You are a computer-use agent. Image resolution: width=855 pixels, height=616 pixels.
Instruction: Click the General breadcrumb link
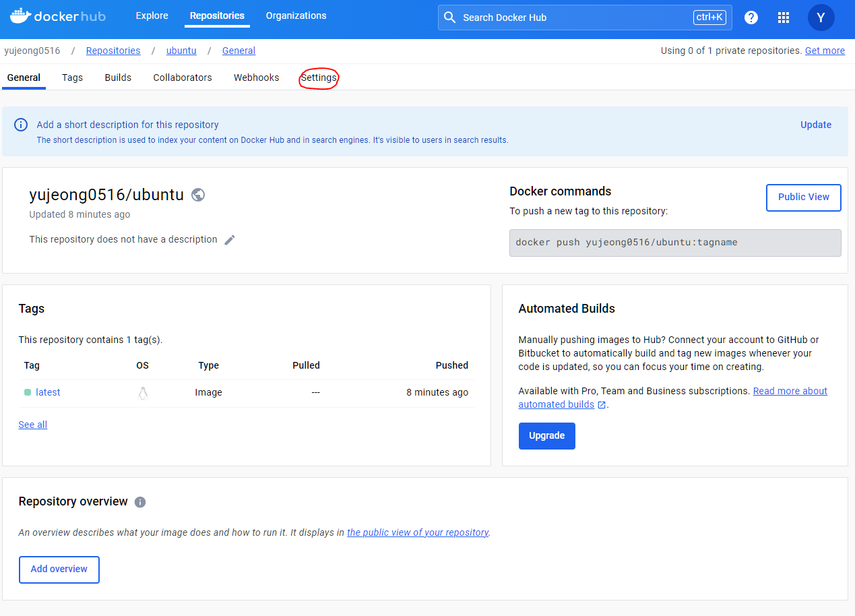pyautogui.click(x=239, y=51)
